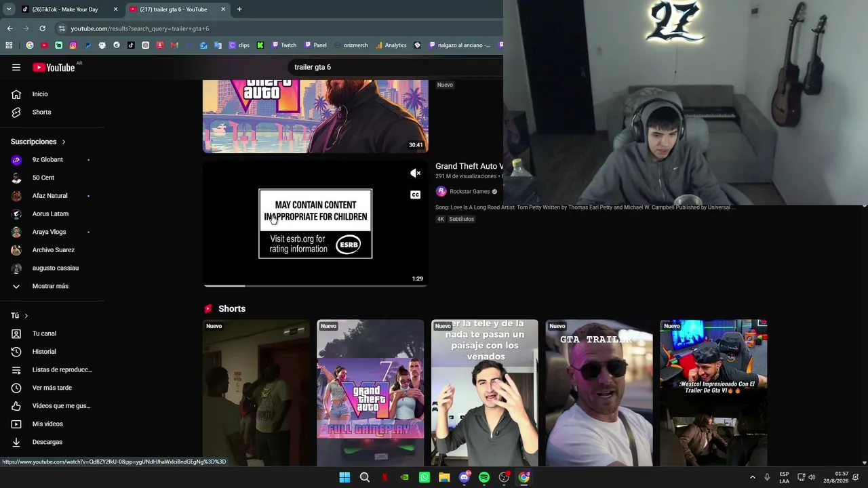Open Historial in the sidebar
The height and width of the screenshot is (488, 868).
pos(44,352)
